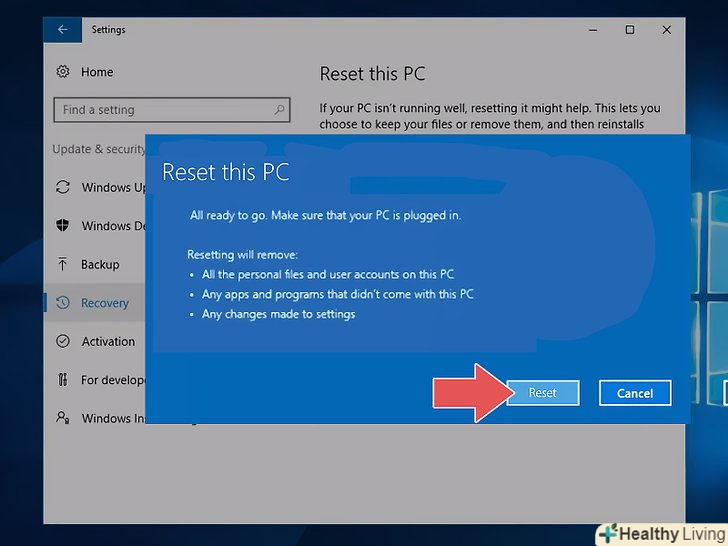Open the Windows Defender sidebar label
Viewport: 728px width, 546px height.
[x=113, y=226]
